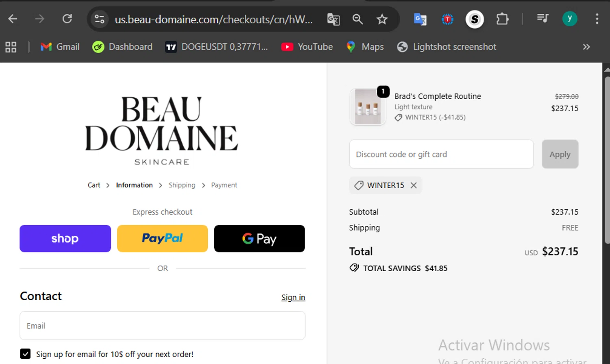610x364 pixels.
Task: Click the Apply discount button
Action: tap(560, 154)
